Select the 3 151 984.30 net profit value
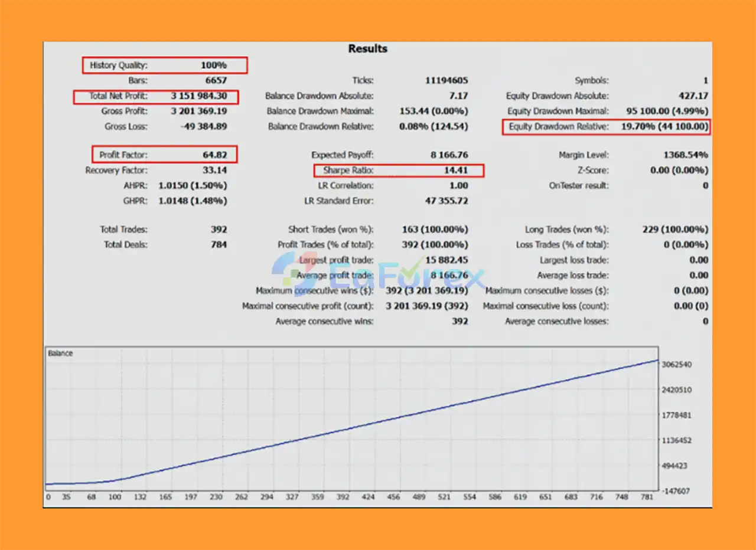 (199, 96)
